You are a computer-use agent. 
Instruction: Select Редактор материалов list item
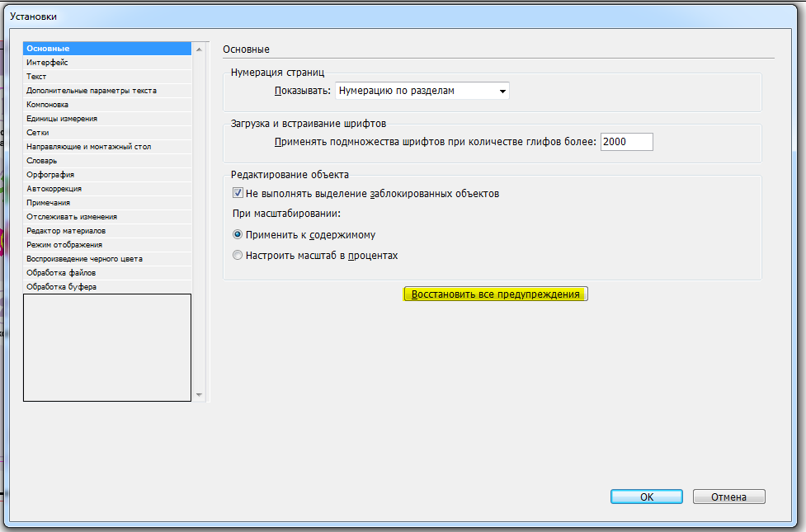point(107,231)
